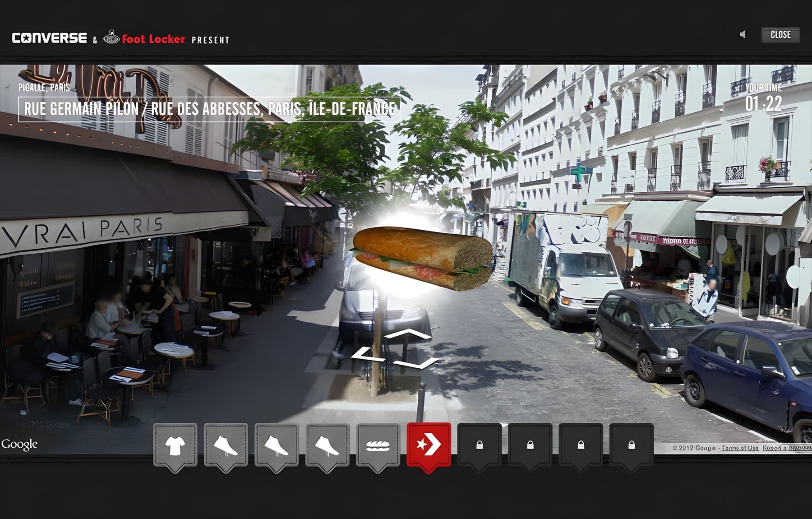Move forward with the up street arrow
Screen dimensions: 812x519
[408, 334]
